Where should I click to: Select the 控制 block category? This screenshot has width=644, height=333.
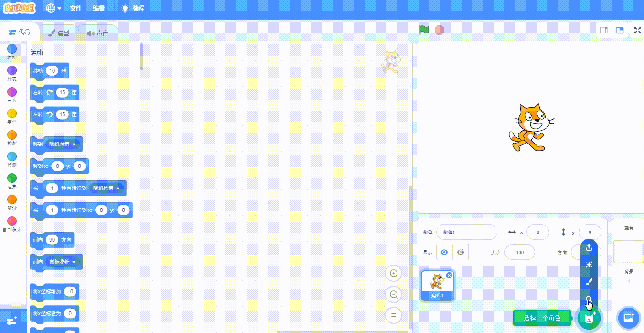click(x=12, y=138)
